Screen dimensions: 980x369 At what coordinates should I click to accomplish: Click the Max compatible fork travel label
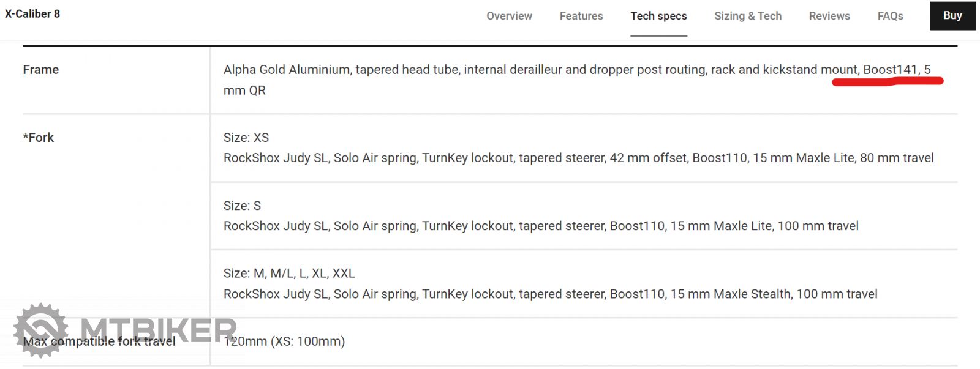[99, 341]
